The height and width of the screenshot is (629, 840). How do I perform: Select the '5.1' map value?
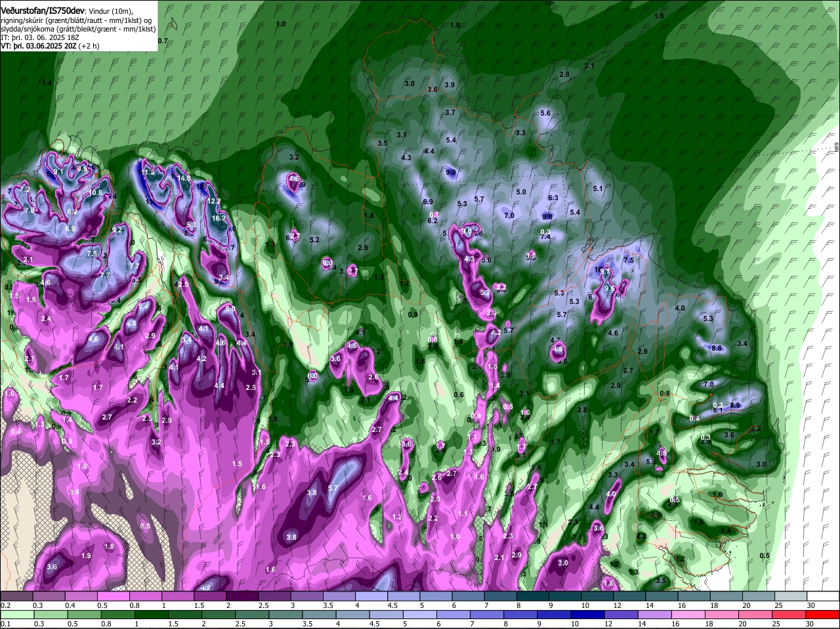coord(597,188)
